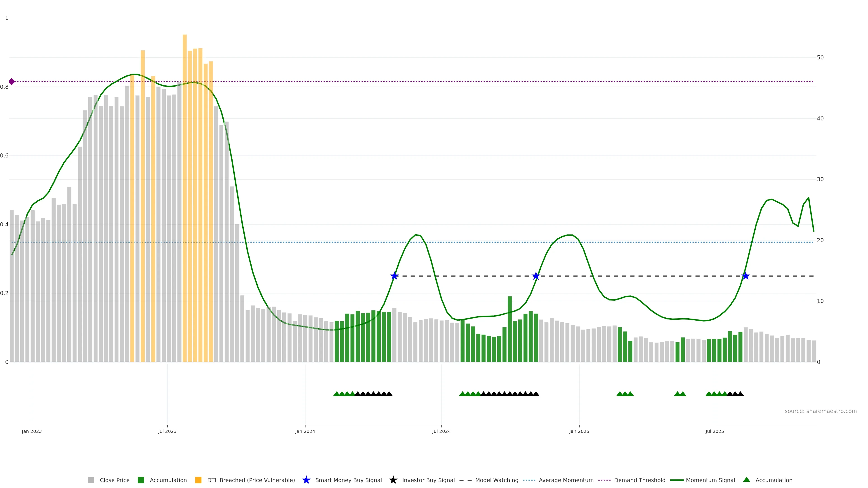Screen dimensions: 868x488
Task: Click the Jan 2024 axis label
Action: pyautogui.click(x=305, y=431)
